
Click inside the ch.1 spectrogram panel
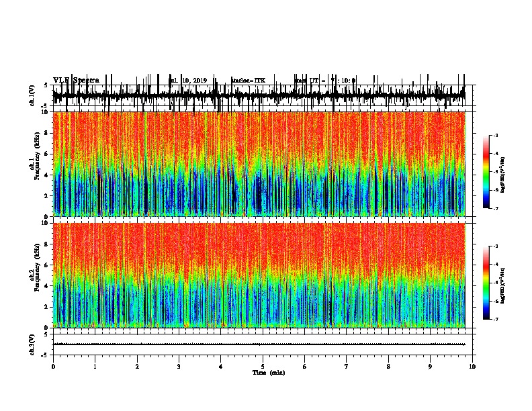point(259,164)
